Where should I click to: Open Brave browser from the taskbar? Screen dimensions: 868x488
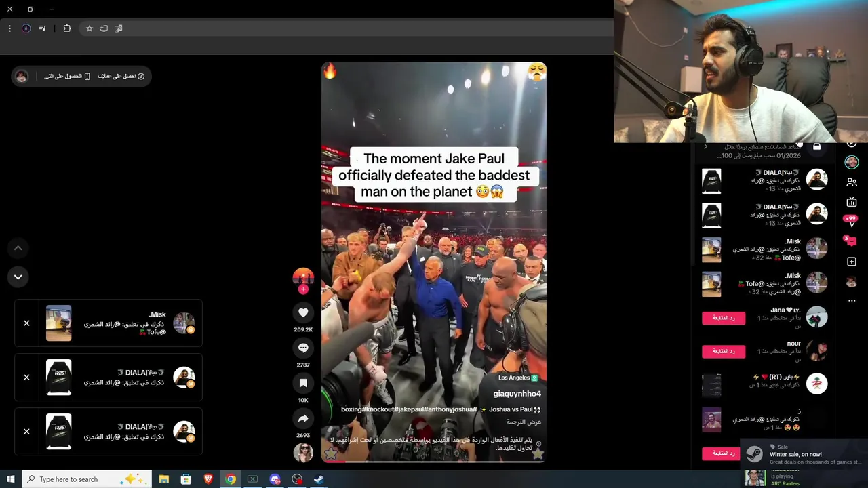coord(208,479)
